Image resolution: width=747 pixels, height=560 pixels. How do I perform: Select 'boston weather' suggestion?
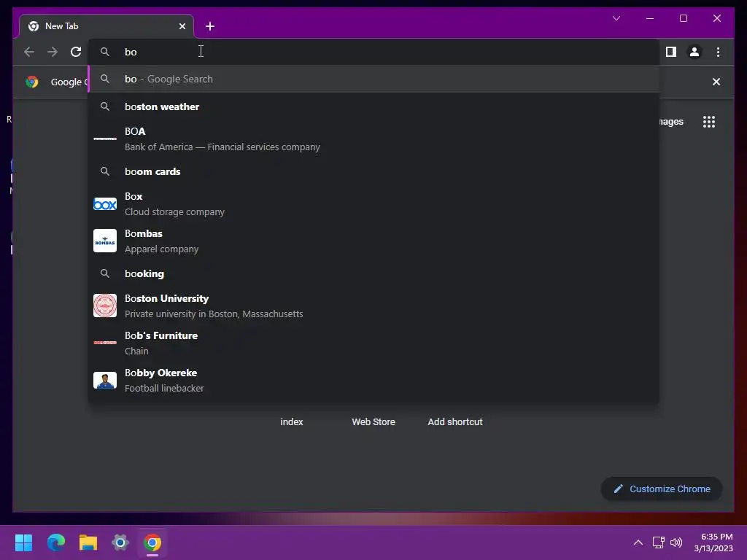pyautogui.click(x=374, y=106)
